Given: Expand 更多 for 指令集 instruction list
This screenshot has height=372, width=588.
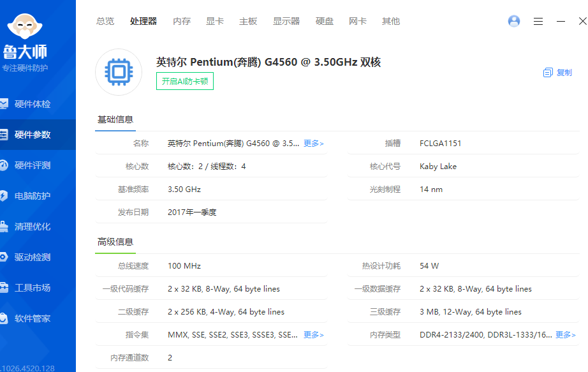Looking at the screenshot, I should point(313,335).
